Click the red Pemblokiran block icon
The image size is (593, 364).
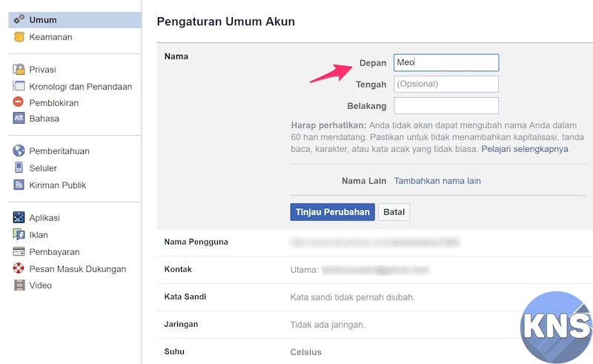pos(19,102)
